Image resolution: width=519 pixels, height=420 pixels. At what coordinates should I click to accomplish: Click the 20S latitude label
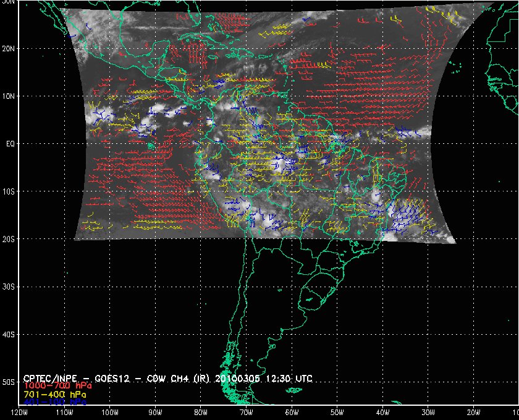click(9, 239)
